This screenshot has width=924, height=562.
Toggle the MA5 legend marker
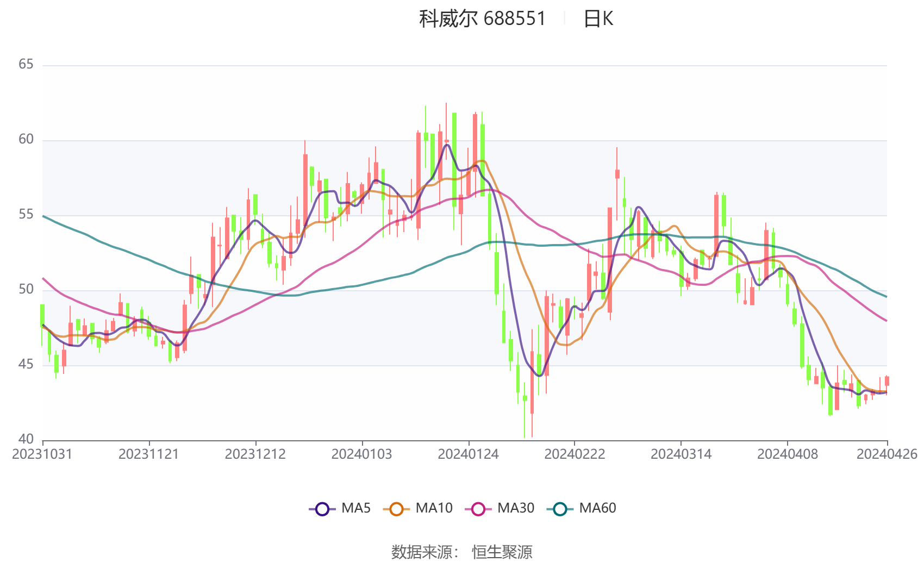322,509
